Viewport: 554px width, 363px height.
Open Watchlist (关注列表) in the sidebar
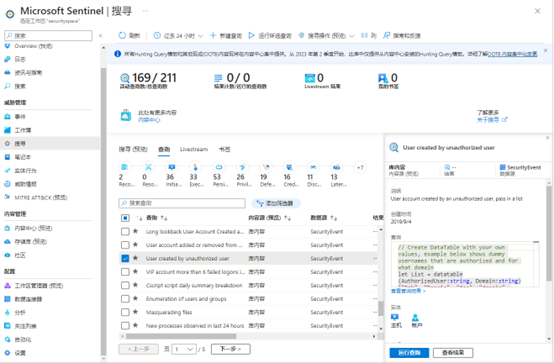click(20, 326)
